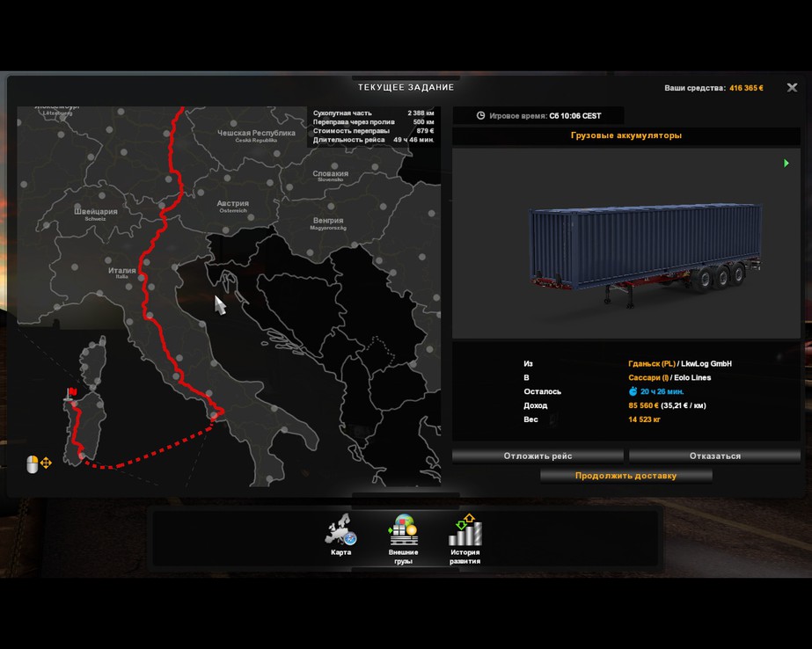Click the Италия label on the map
Screen dimensions: 812x649
click(121, 271)
